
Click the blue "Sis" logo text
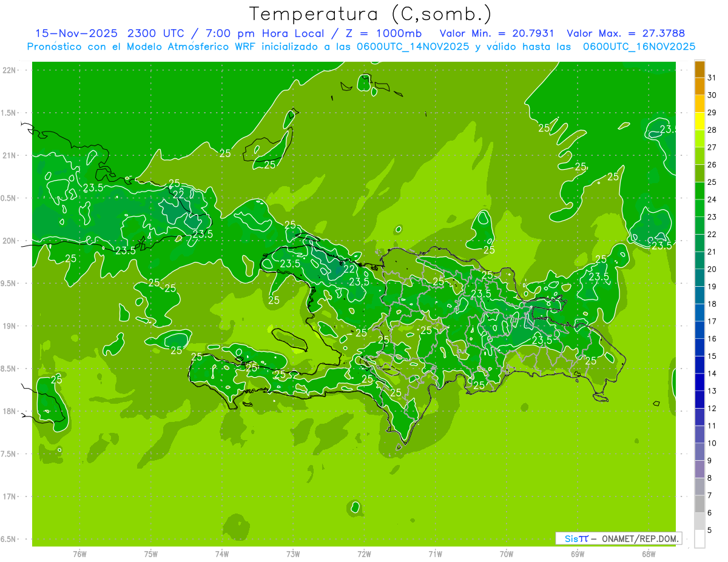pyautogui.click(x=571, y=538)
